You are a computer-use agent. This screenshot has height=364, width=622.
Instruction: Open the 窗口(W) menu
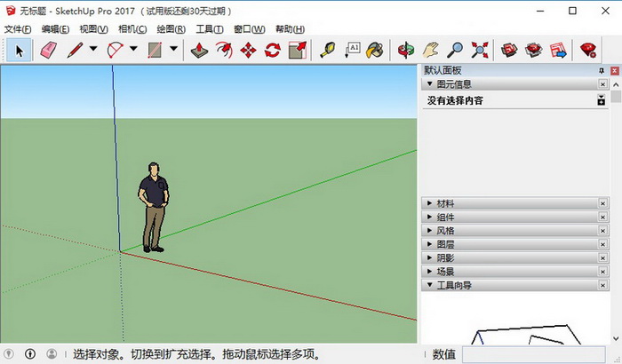pos(250,29)
